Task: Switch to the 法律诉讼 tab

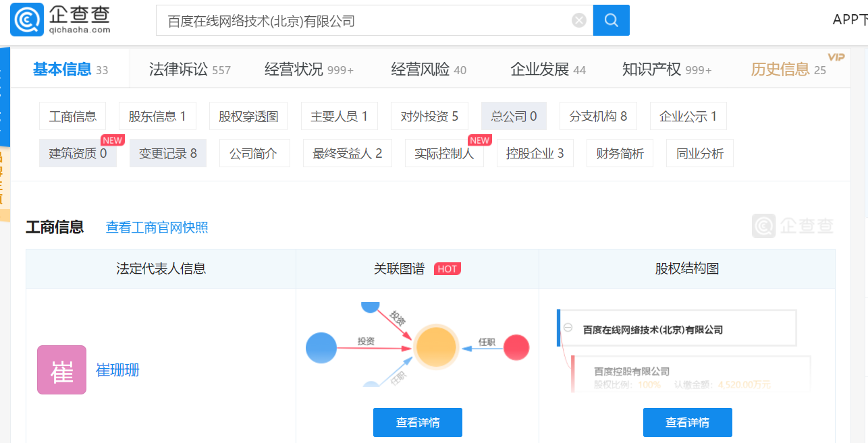Action: point(190,69)
